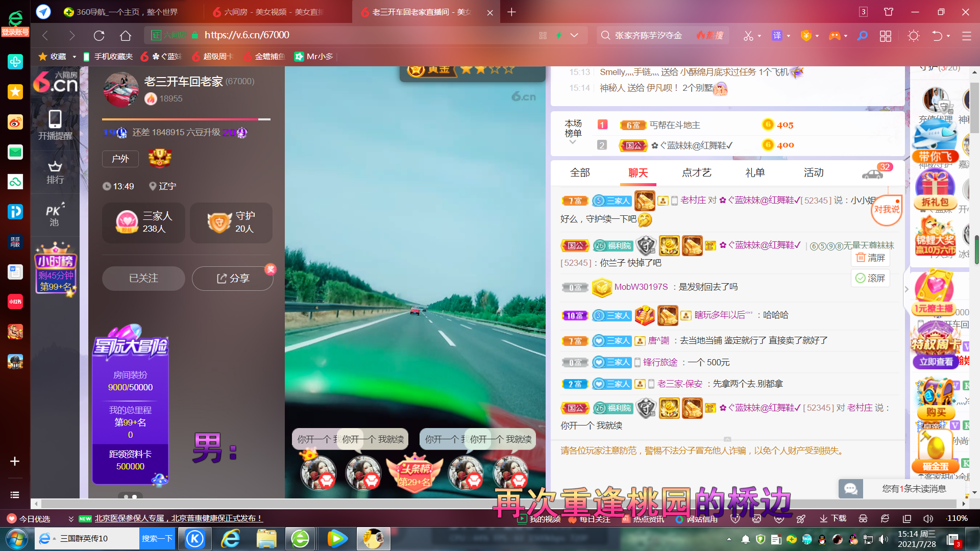Open the 拆礼包 gift icon
The image size is (980, 551).
[935, 189]
